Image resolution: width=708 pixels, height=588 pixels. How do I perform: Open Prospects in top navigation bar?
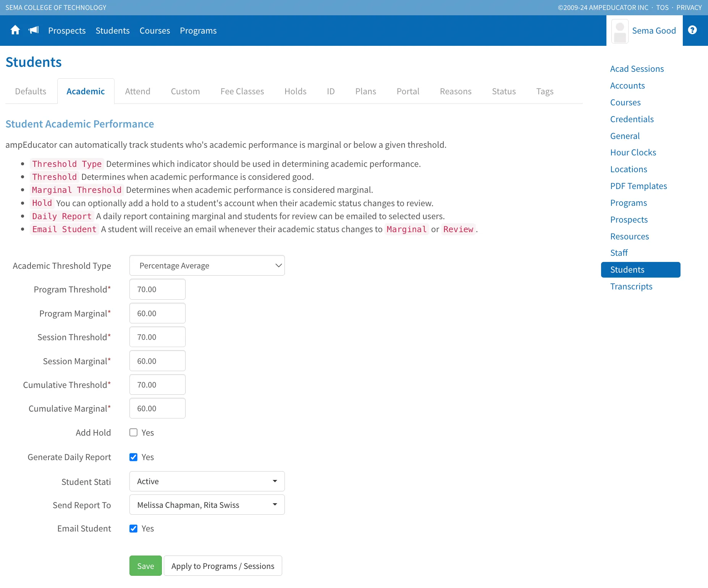[67, 31]
